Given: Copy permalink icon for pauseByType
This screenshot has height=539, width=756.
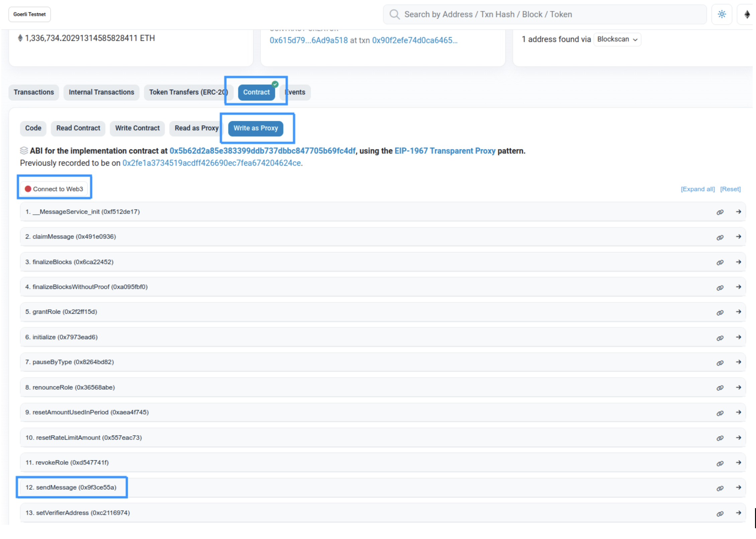Looking at the screenshot, I should tap(720, 363).
